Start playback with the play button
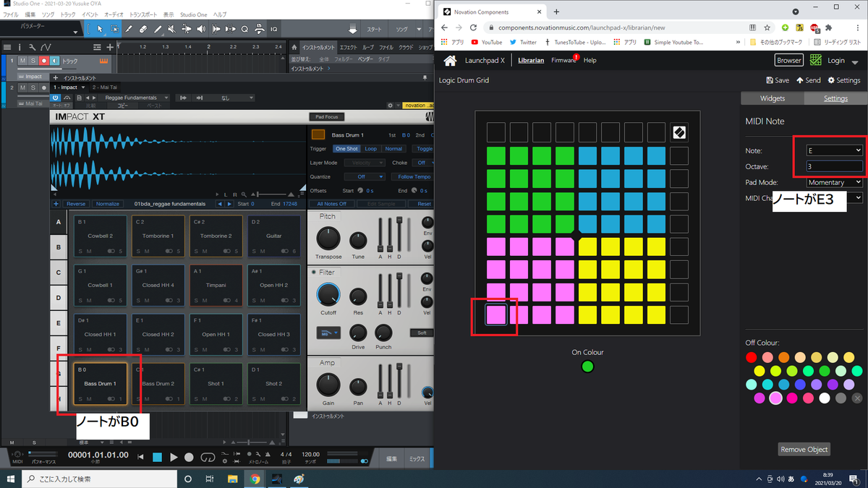Image resolution: width=868 pixels, height=488 pixels. coord(174,457)
